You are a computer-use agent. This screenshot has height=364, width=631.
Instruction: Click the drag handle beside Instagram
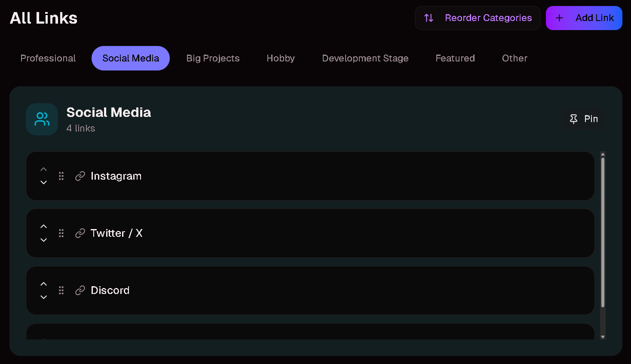pyautogui.click(x=61, y=176)
